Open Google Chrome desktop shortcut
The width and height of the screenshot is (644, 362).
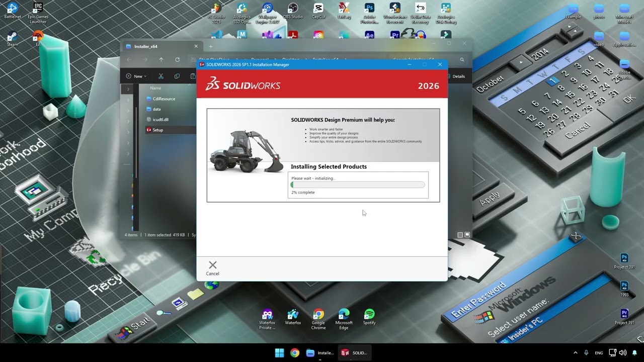[x=318, y=319]
